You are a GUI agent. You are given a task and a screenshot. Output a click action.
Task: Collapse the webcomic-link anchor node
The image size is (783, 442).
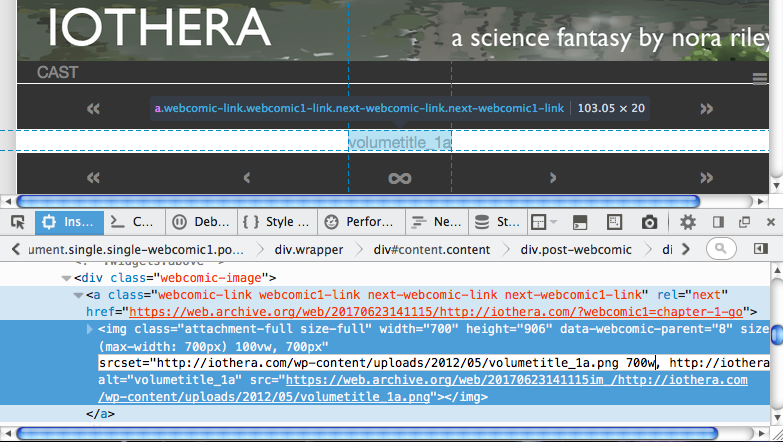pyautogui.click(x=79, y=295)
